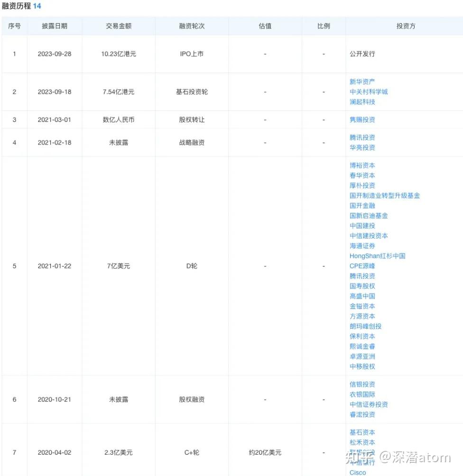Open the 中信建投资本 investor link
Viewport: 463px width, 476px height.
pos(369,236)
